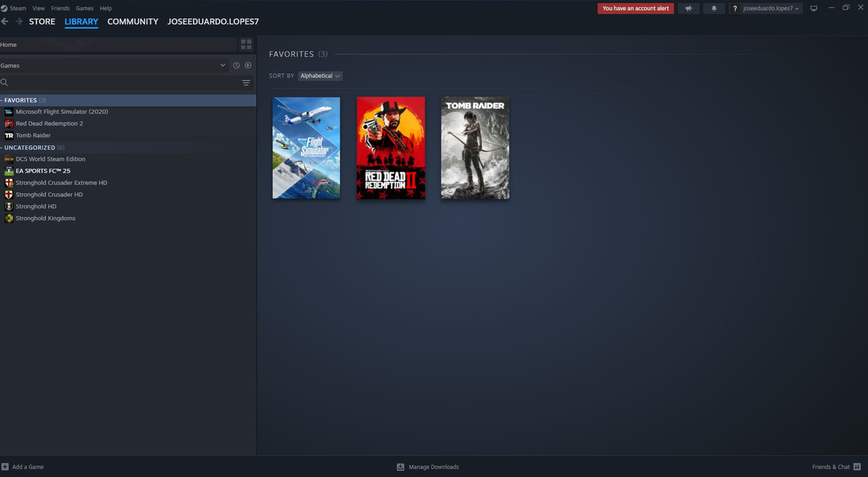Open the Friends menu
Screen dimensions: 868x477
tap(60, 8)
